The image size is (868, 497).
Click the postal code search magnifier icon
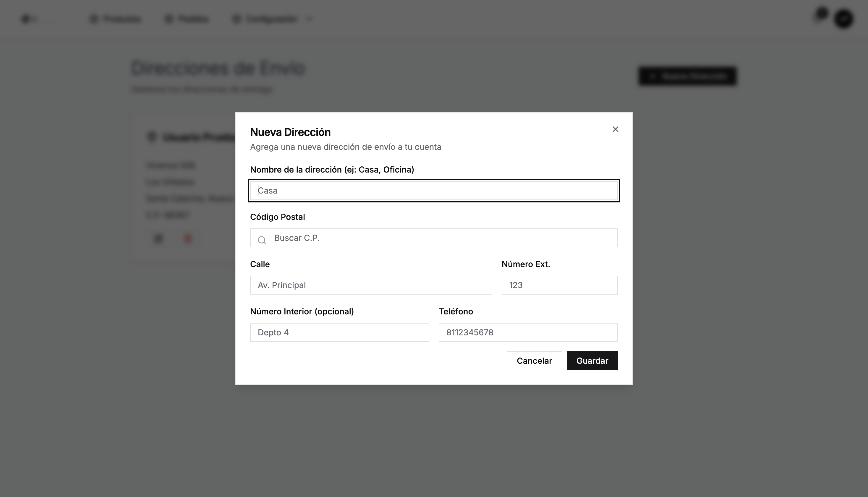262,240
